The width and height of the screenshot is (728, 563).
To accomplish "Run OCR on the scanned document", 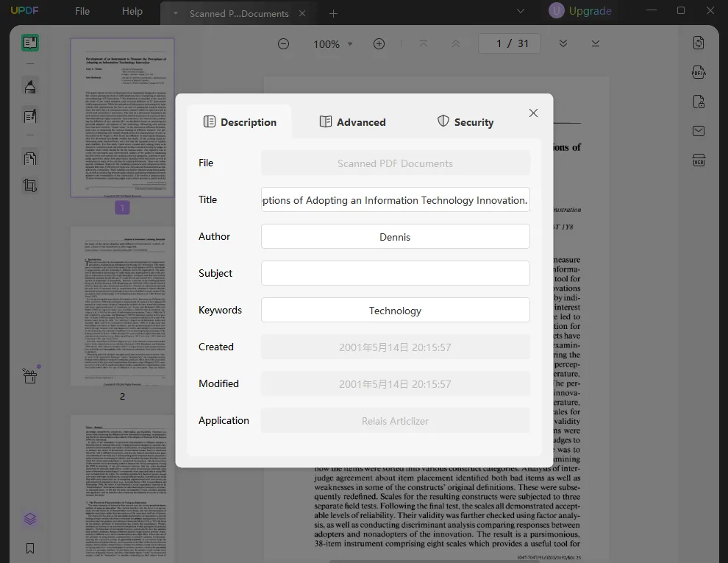I will pyautogui.click(x=698, y=160).
